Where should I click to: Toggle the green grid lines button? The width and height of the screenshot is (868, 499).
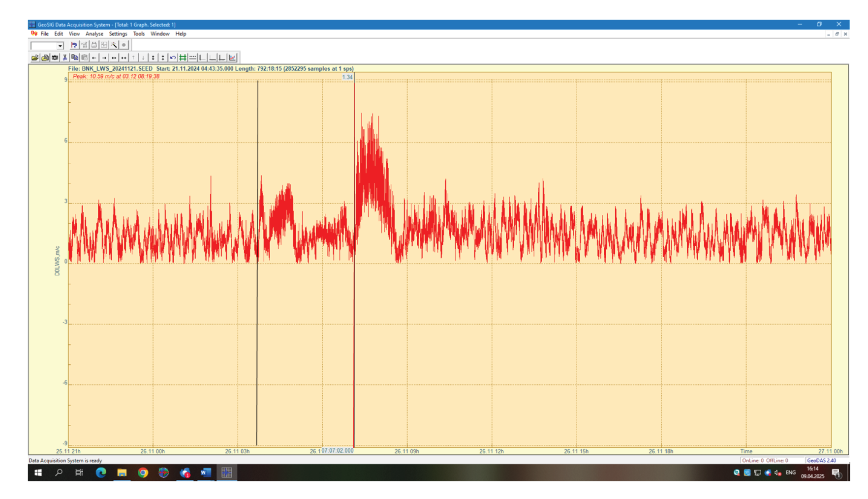(183, 58)
